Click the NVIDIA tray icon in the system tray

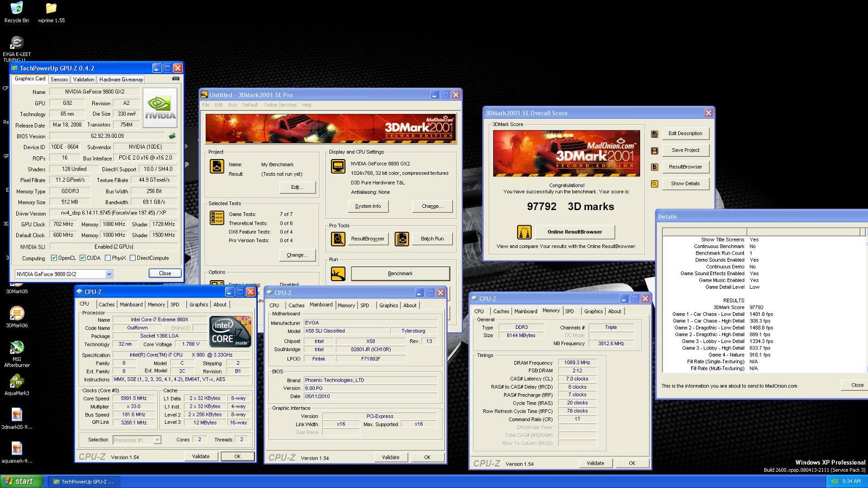pyautogui.click(x=834, y=481)
